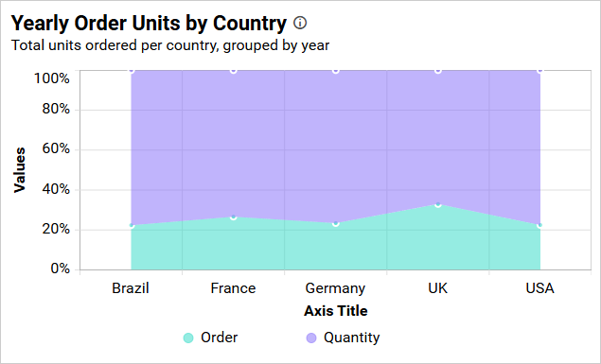Click the Axis Title label below chart
The width and height of the screenshot is (601, 364).
(x=336, y=311)
